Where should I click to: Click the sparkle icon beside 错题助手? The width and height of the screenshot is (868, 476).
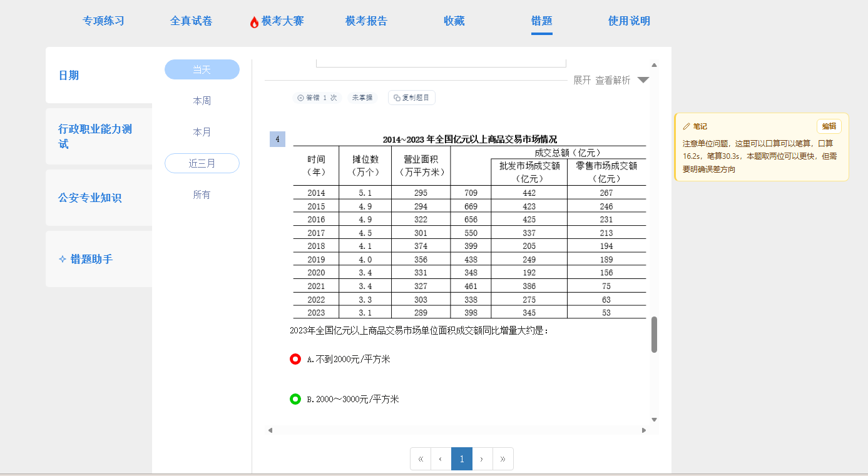62,259
